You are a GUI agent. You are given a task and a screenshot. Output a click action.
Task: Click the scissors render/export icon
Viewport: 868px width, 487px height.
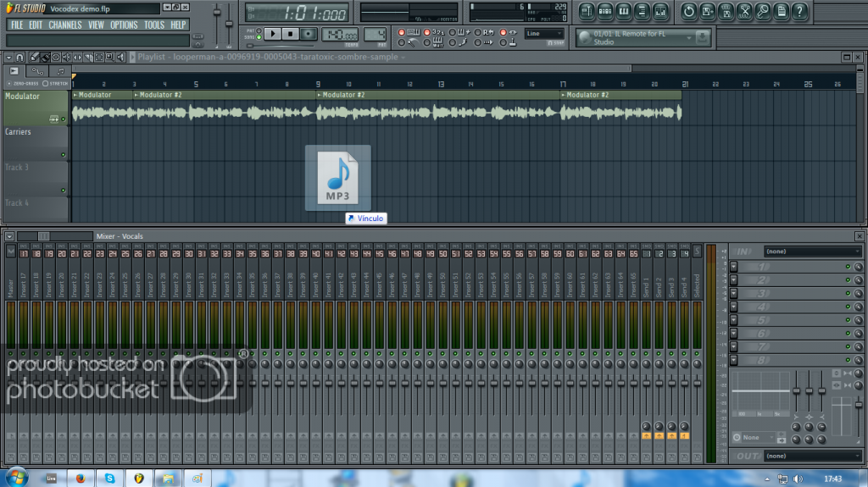pyautogui.click(x=744, y=12)
